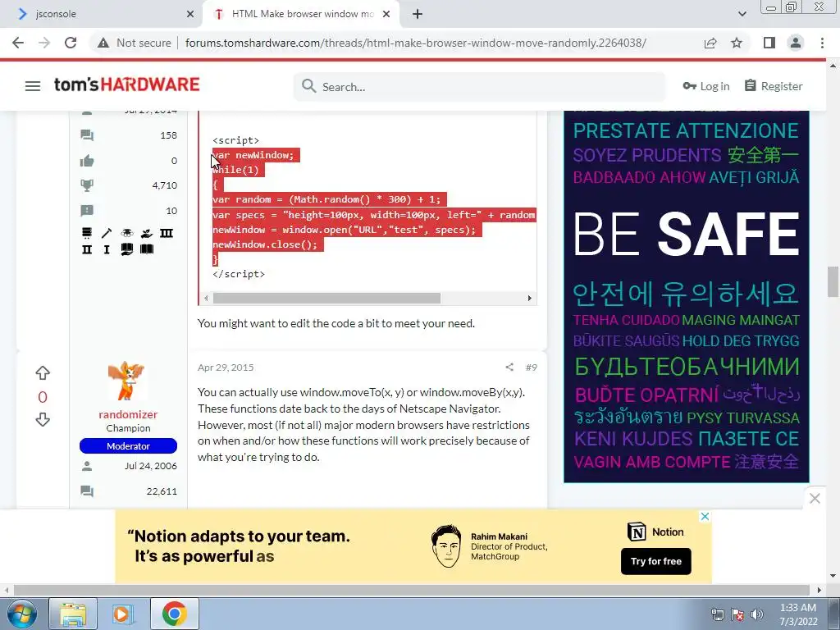This screenshot has width=840, height=630.
Task: Switch to the jsconsole tab
Action: (x=101, y=14)
